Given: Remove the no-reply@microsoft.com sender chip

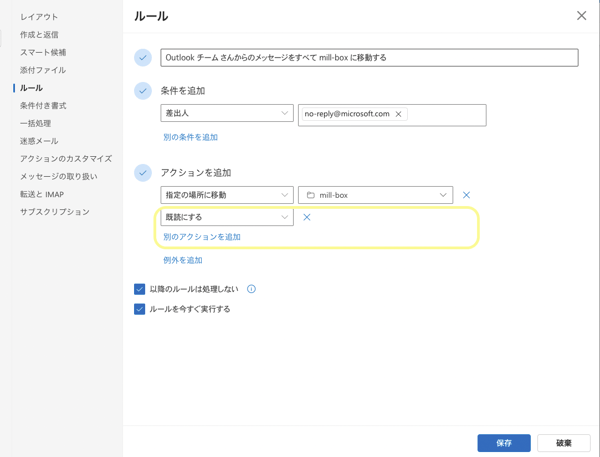Looking at the screenshot, I should [398, 114].
